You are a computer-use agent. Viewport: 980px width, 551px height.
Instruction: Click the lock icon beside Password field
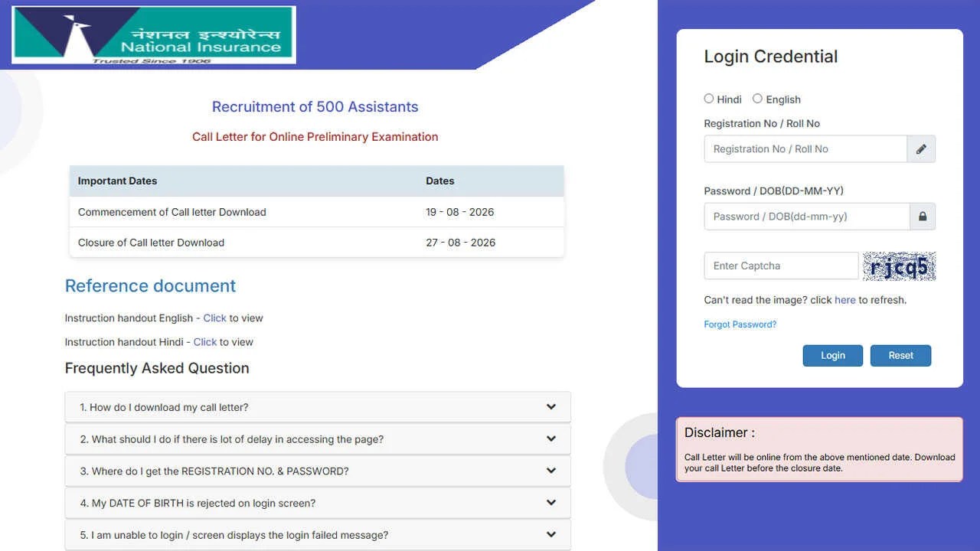923,217
